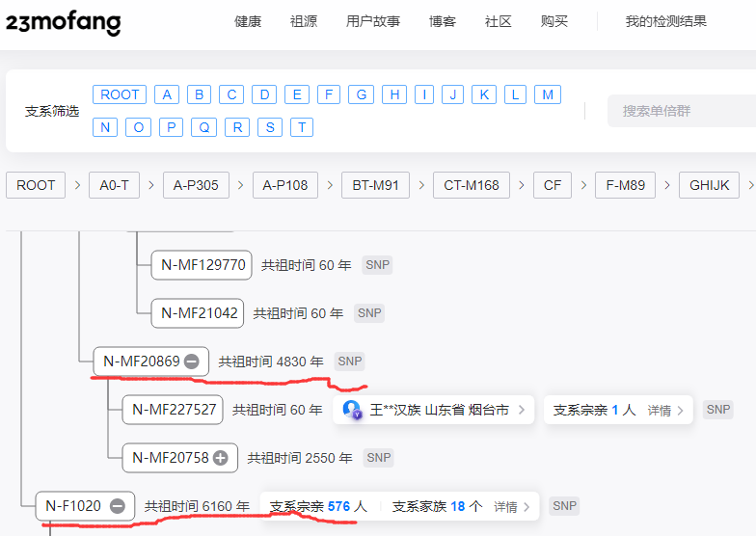Filter by haplogroup S
The height and width of the screenshot is (536, 756).
270,127
